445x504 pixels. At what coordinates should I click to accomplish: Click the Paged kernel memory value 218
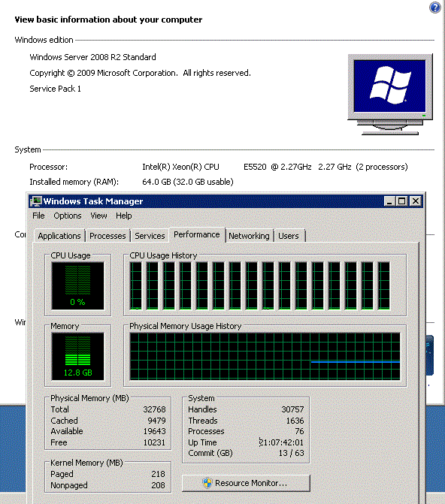158,474
